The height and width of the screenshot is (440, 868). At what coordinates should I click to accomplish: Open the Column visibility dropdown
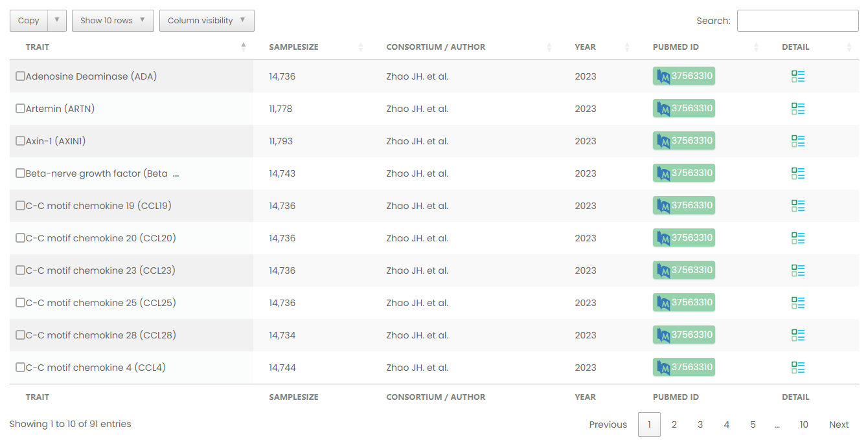[207, 21]
